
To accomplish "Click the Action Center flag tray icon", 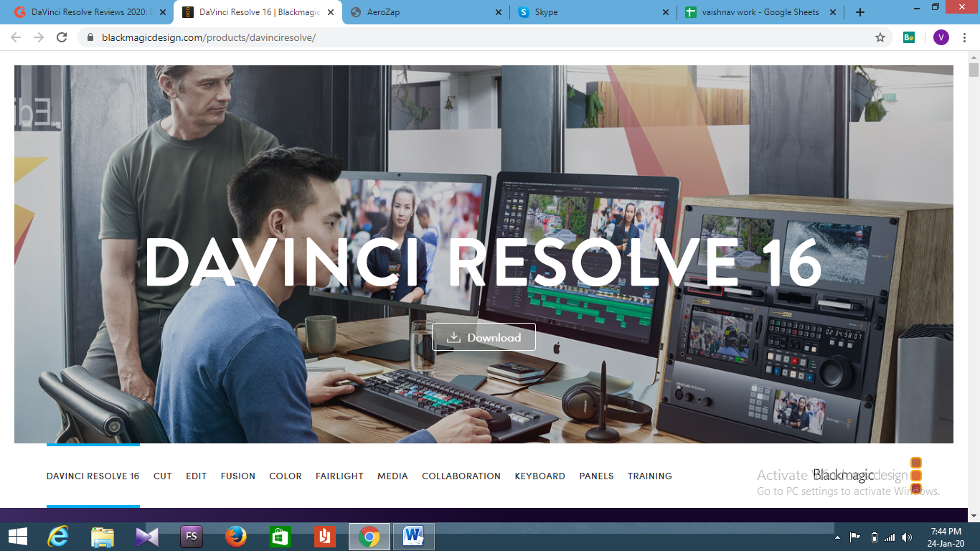I will click(x=855, y=537).
